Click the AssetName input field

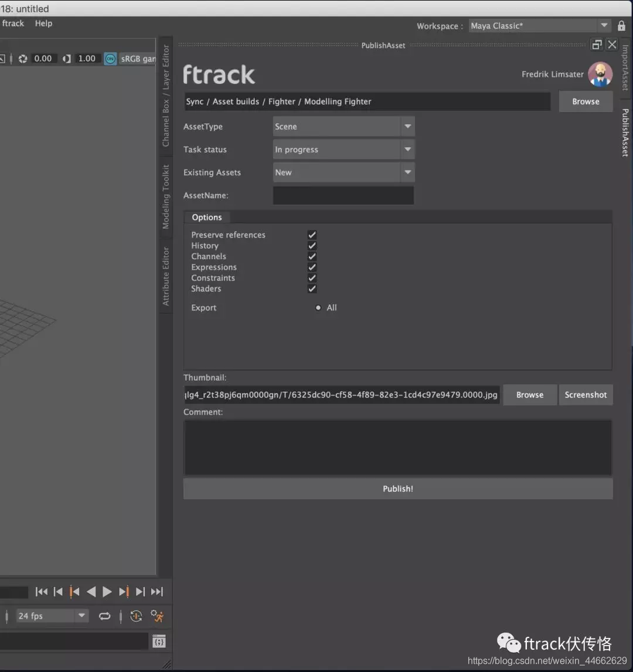(x=343, y=195)
